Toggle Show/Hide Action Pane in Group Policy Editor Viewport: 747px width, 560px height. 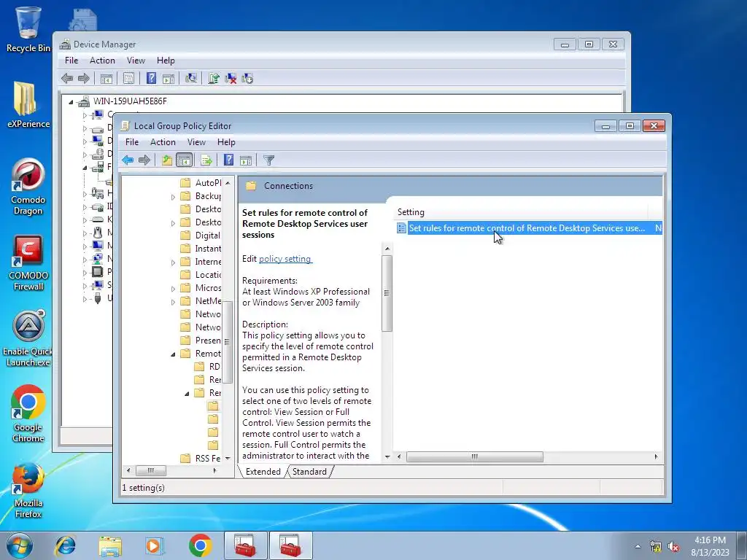246,160
